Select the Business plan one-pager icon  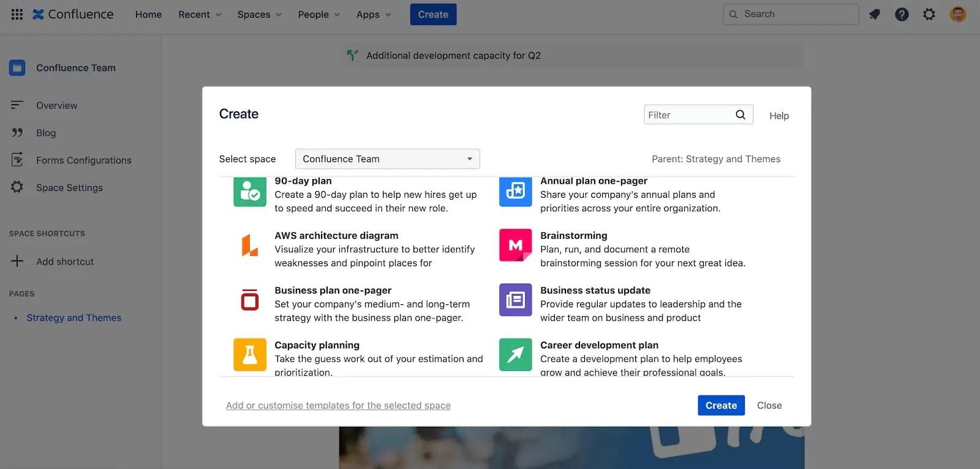coord(250,300)
